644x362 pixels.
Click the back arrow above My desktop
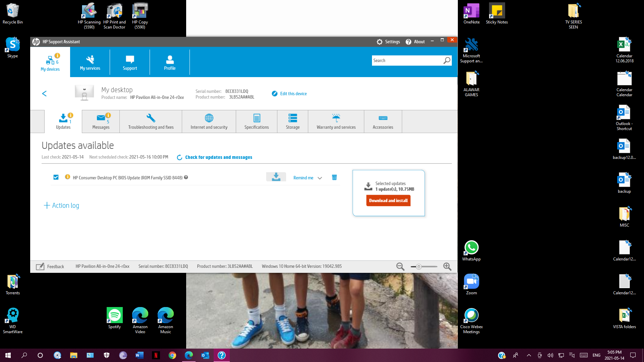point(44,94)
